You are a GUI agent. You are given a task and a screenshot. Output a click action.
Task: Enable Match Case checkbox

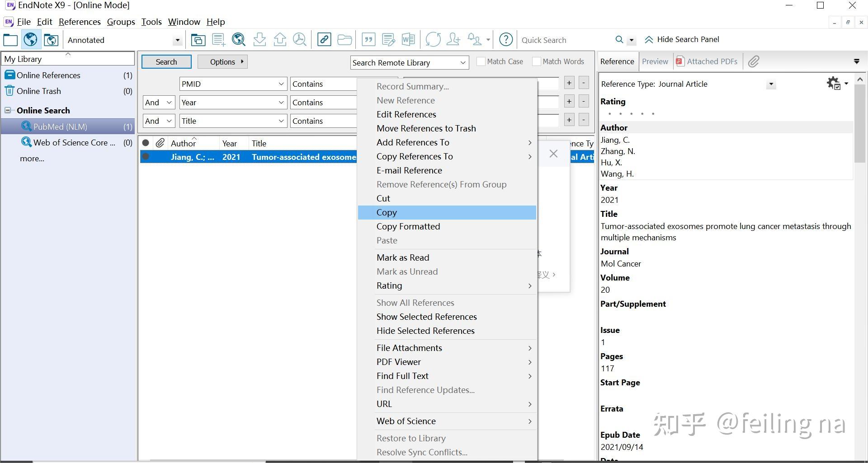(481, 61)
